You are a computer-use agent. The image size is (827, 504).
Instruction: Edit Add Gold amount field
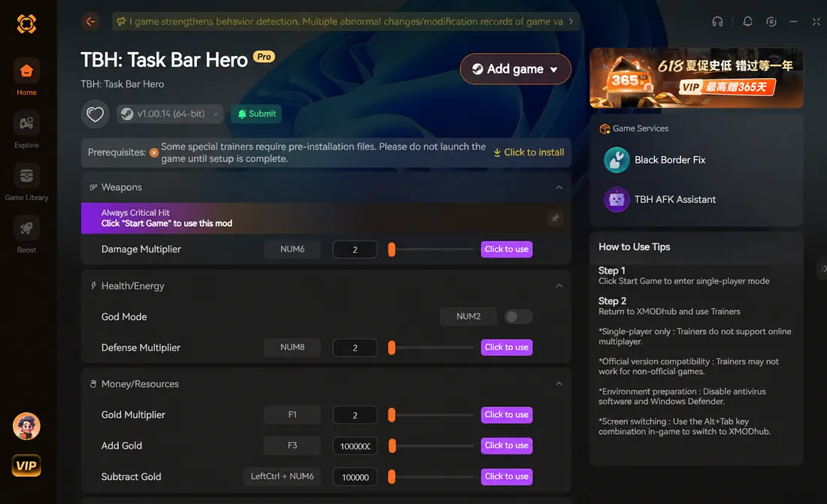coord(355,446)
